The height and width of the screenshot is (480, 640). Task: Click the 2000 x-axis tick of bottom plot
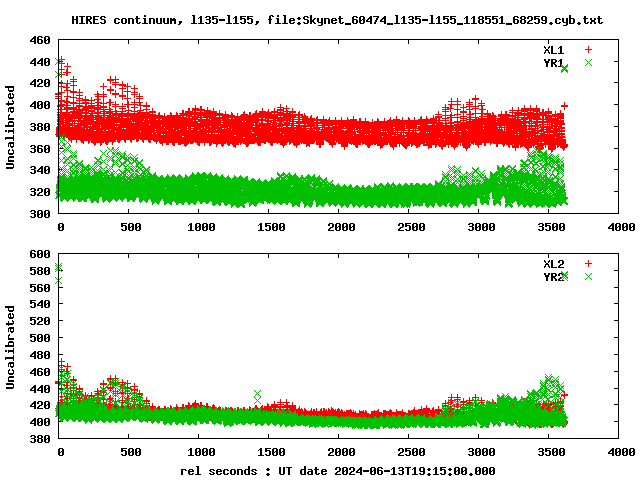(341, 452)
